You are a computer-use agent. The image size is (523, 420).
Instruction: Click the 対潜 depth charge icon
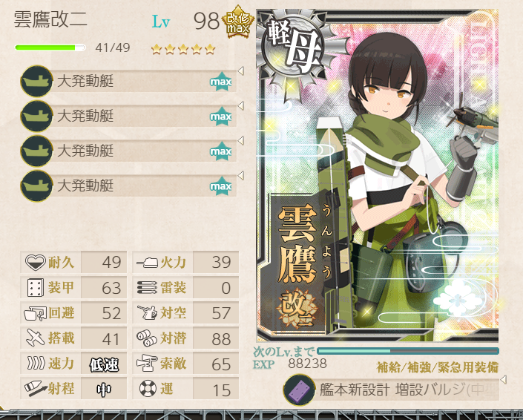[147, 338]
